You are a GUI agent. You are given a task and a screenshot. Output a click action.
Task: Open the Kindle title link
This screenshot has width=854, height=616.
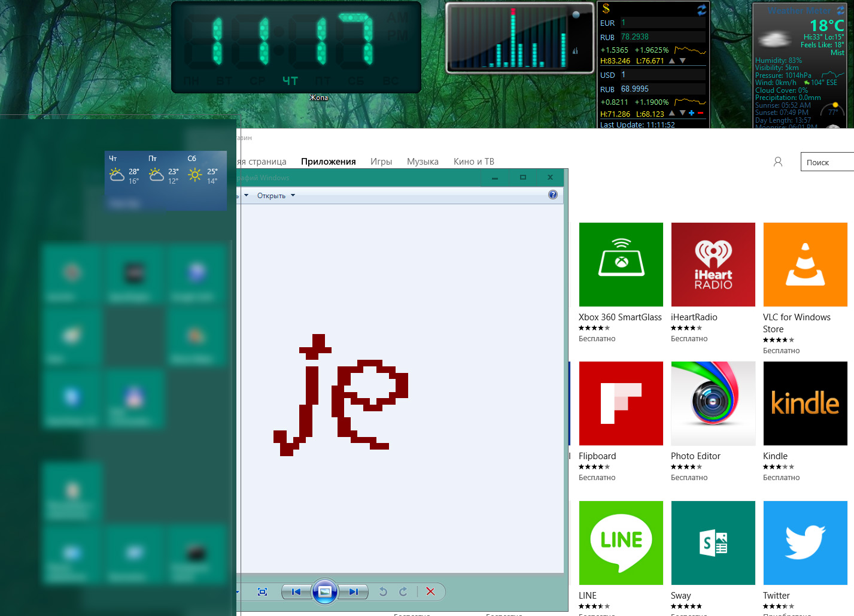[775, 456]
